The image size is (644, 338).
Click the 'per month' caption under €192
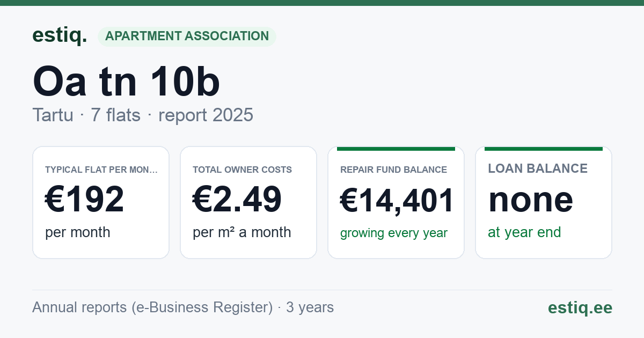tap(77, 232)
